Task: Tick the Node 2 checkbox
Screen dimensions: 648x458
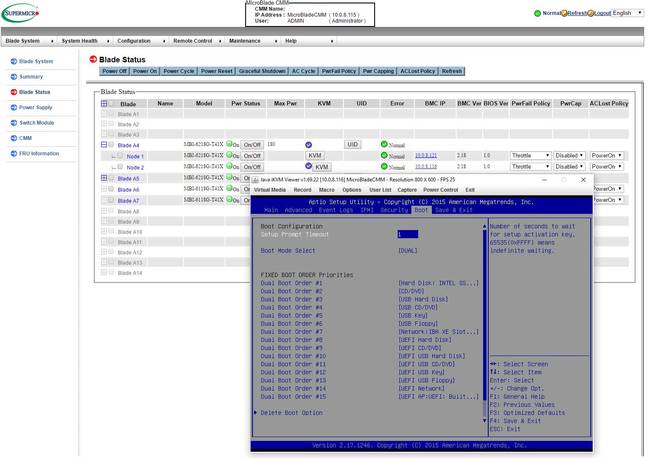Action: (120, 167)
